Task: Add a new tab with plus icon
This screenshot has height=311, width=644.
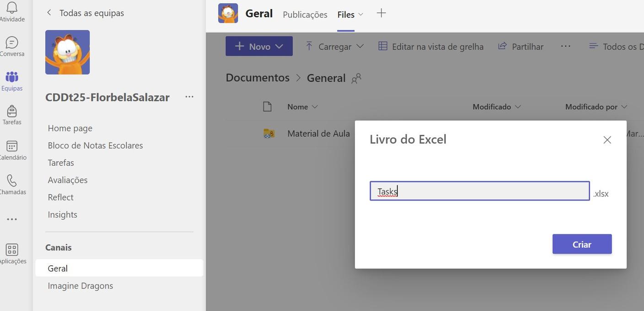Action: (x=381, y=13)
